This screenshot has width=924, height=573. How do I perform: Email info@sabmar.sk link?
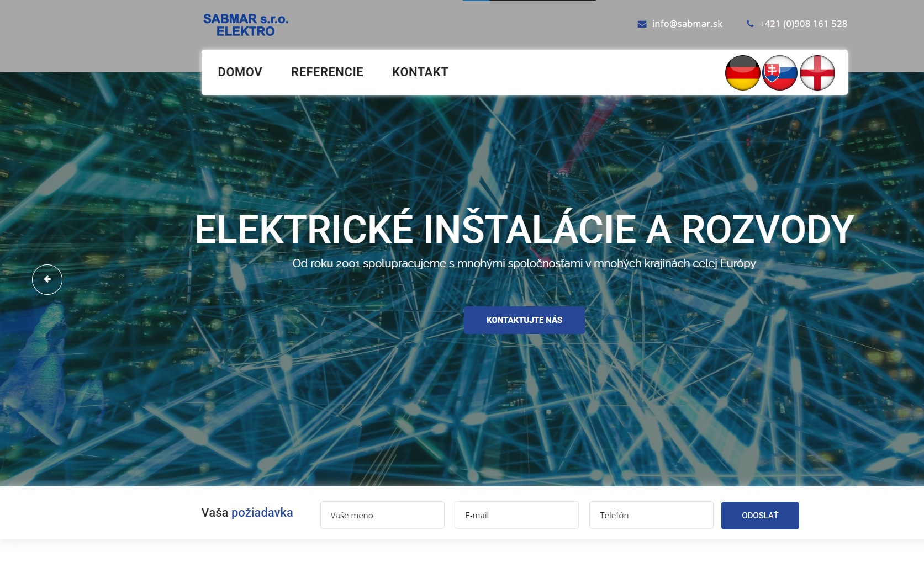(687, 24)
